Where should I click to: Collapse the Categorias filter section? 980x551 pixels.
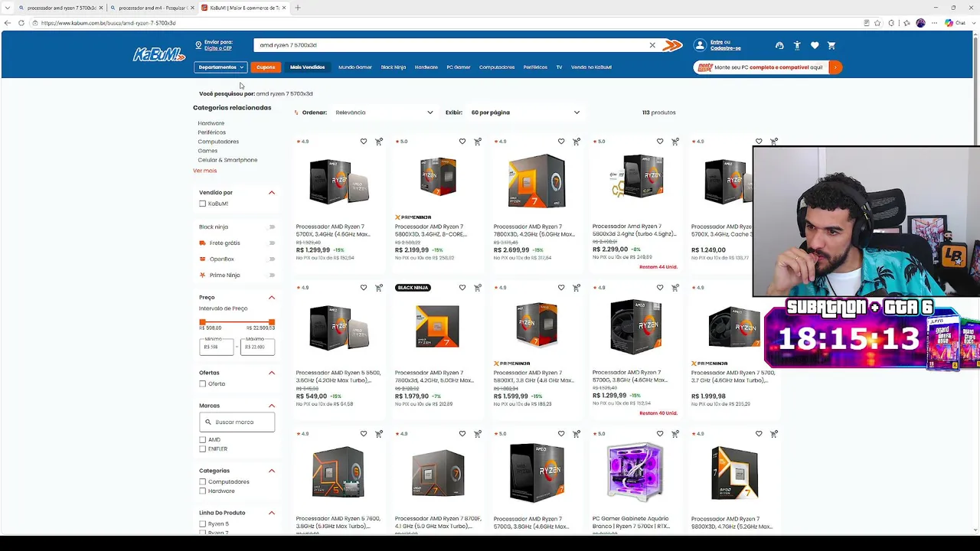(272, 471)
